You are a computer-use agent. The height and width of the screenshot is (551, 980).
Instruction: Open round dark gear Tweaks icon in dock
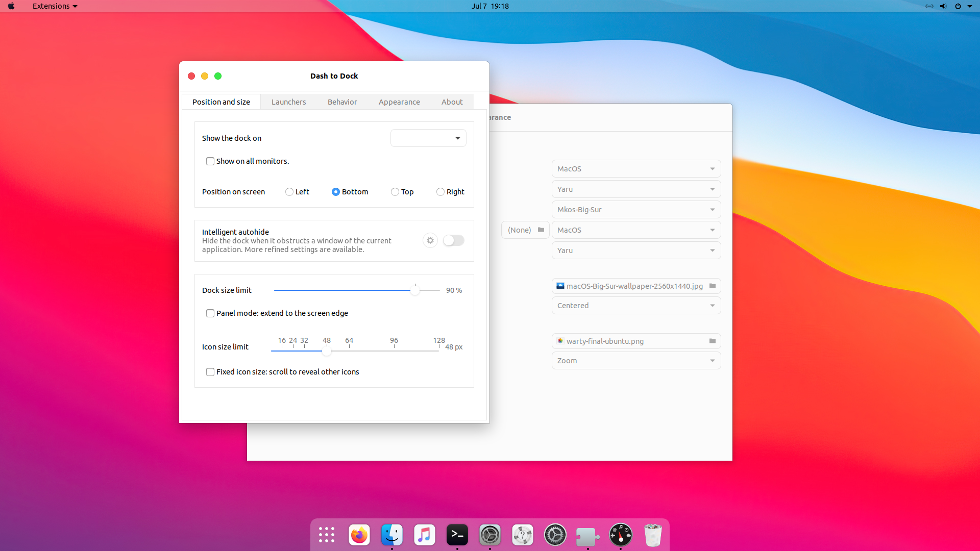point(555,535)
